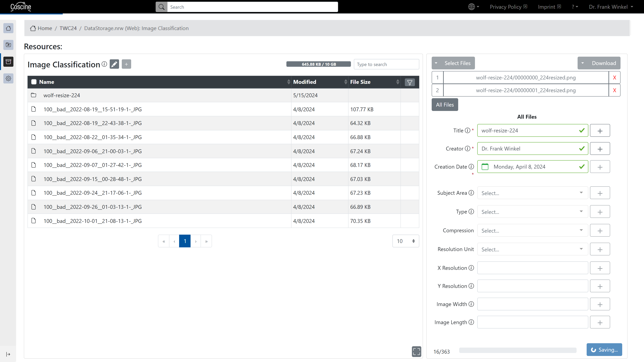The height and width of the screenshot is (362, 644).
Task: Navigate to TWC24 in the breadcrumb
Action: coord(68,28)
